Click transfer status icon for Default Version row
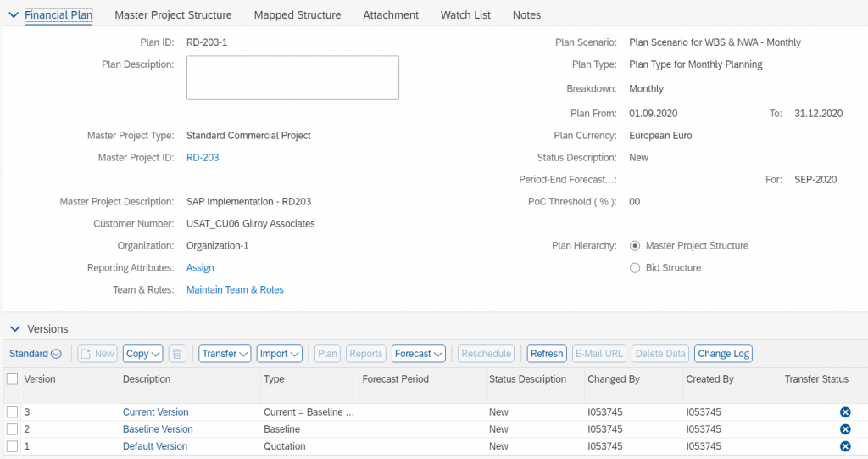868x459 pixels. 845,446
